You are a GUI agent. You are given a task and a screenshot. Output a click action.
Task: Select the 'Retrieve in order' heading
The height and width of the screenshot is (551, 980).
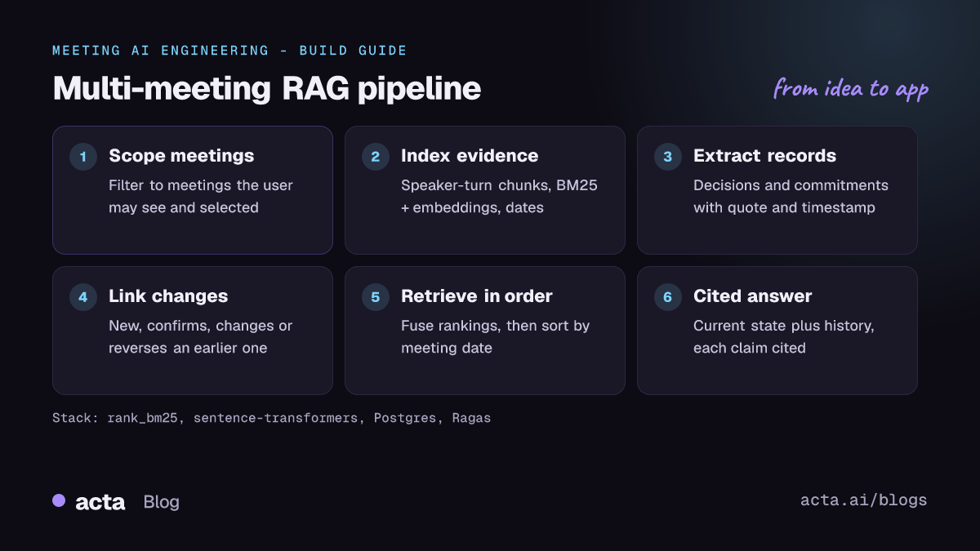coord(477,296)
